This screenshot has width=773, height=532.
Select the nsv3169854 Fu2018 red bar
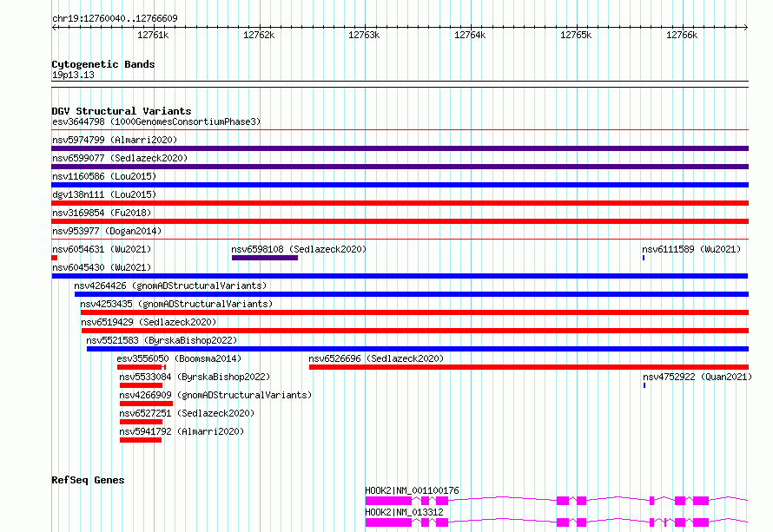(x=400, y=221)
